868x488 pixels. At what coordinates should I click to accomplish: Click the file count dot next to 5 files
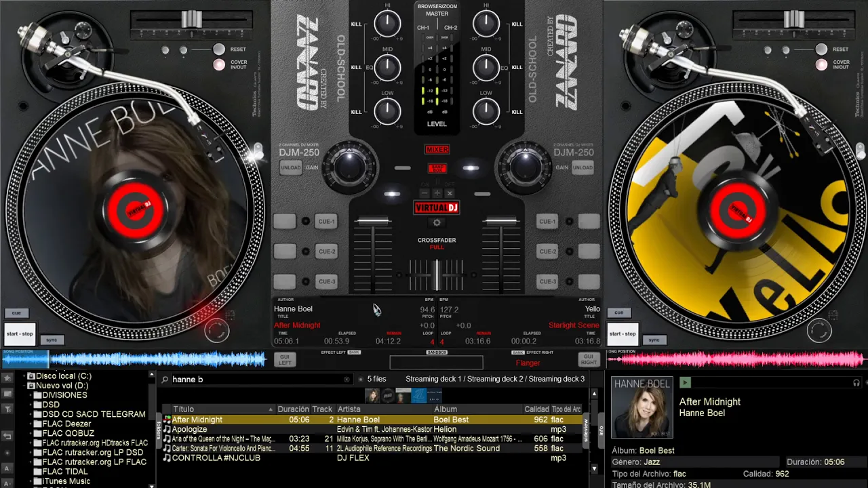click(x=360, y=380)
